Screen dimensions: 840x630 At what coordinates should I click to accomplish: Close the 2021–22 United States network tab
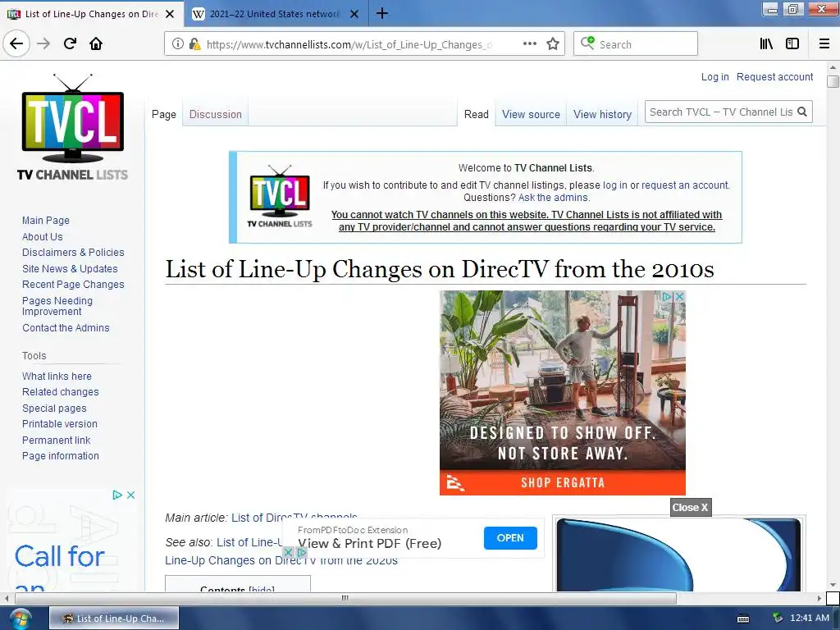(x=354, y=14)
